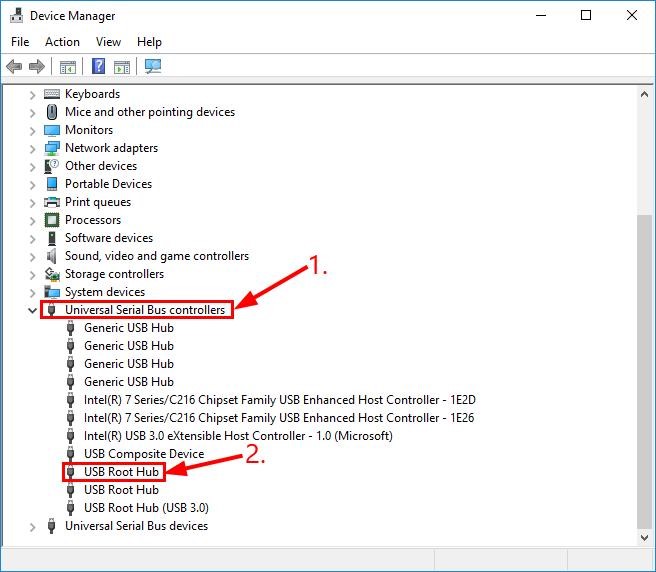Select the USB Root Hub (USB 3.0) entry
This screenshot has width=656, height=572.
[x=146, y=508]
